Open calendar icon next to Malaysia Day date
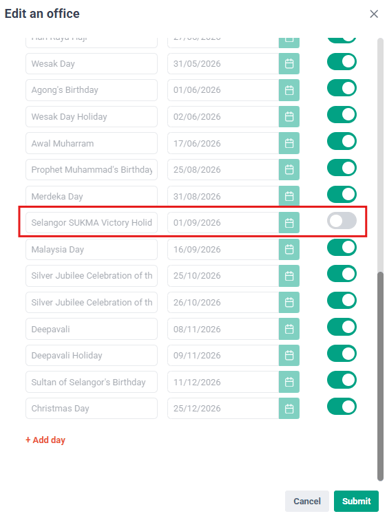387x516 pixels. 289,249
